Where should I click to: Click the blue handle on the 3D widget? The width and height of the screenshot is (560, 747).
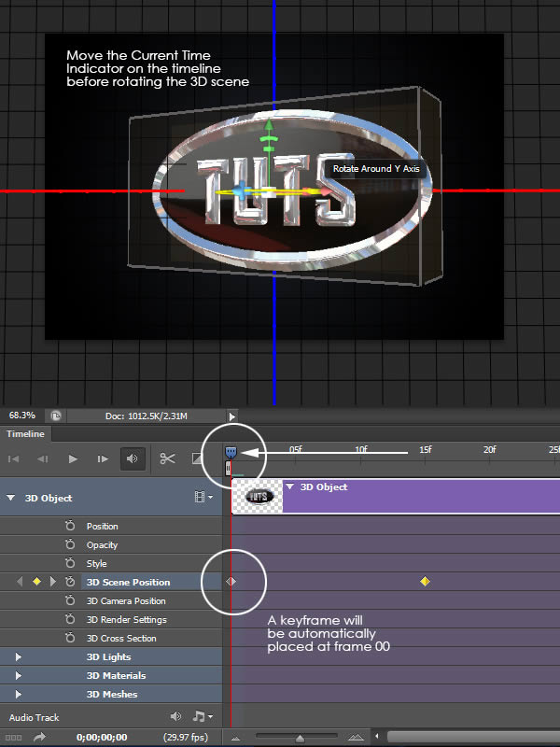[242, 190]
